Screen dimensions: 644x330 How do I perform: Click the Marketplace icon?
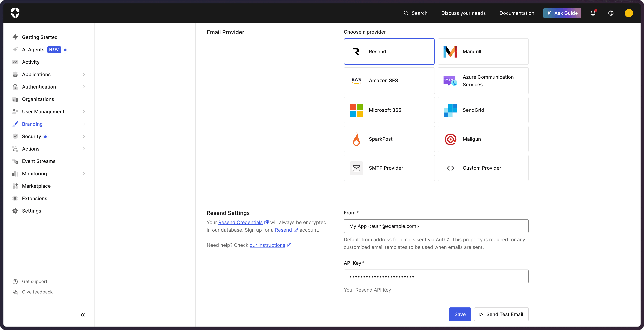click(15, 186)
